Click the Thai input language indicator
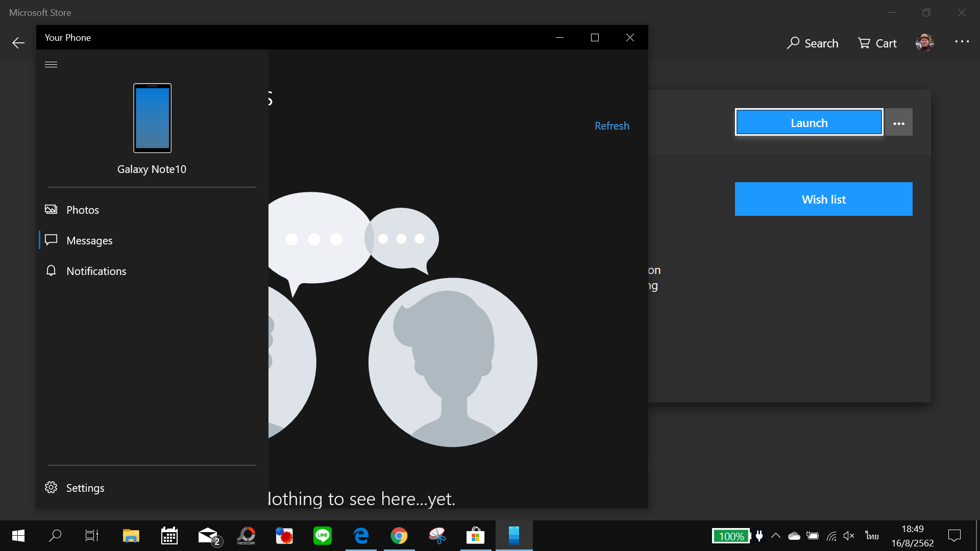This screenshot has width=980, height=551. click(872, 536)
